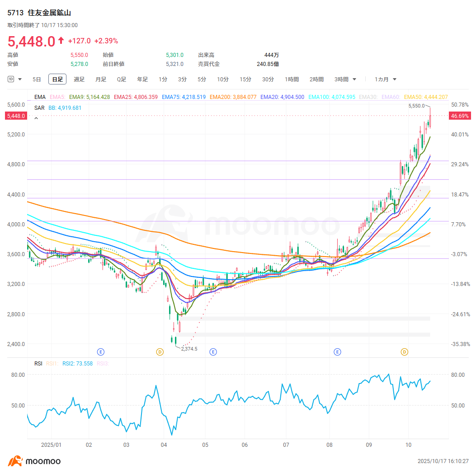
Task: Switch to the 5分 chart interval
Action: click(202, 80)
